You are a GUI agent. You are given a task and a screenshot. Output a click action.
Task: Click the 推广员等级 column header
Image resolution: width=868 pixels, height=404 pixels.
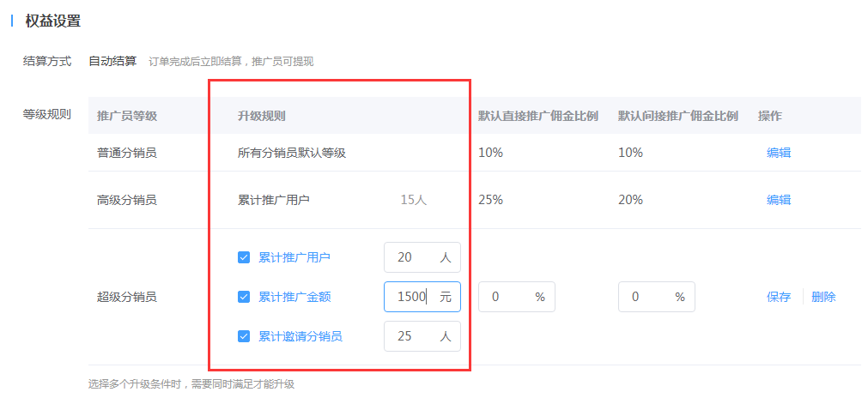pos(127,116)
